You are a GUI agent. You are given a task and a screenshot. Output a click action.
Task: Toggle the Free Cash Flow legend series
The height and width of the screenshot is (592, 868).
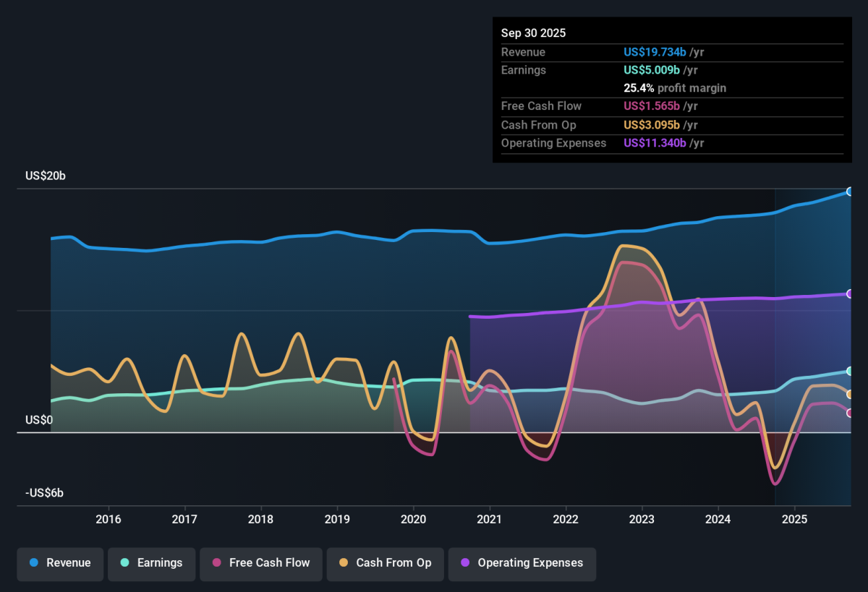tap(261, 564)
